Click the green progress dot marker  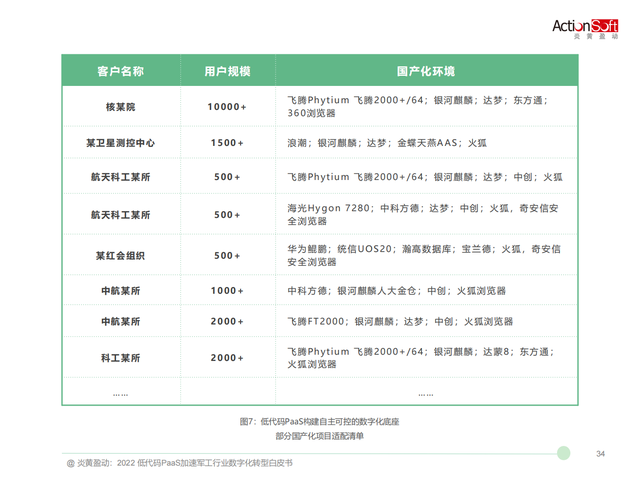tap(564, 453)
